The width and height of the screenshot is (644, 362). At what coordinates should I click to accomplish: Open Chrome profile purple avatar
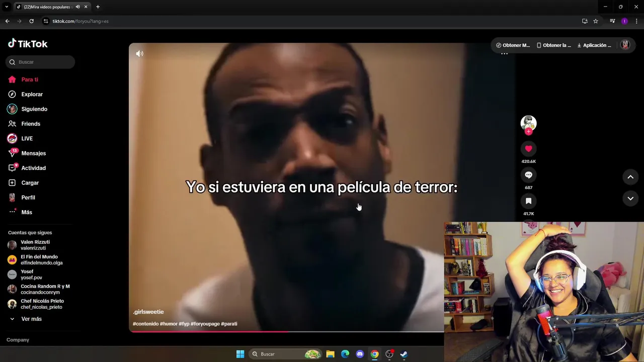[x=624, y=21]
